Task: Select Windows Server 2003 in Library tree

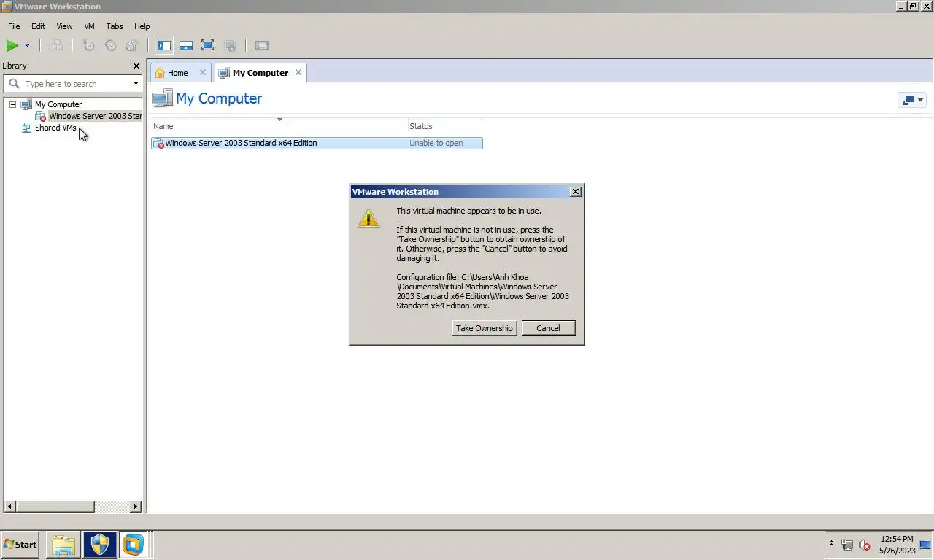Action: pyautogui.click(x=95, y=116)
